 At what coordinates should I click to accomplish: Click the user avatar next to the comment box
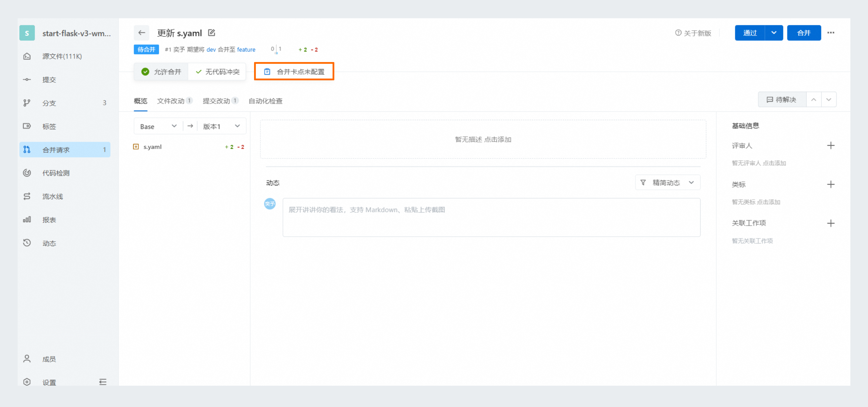tap(270, 204)
